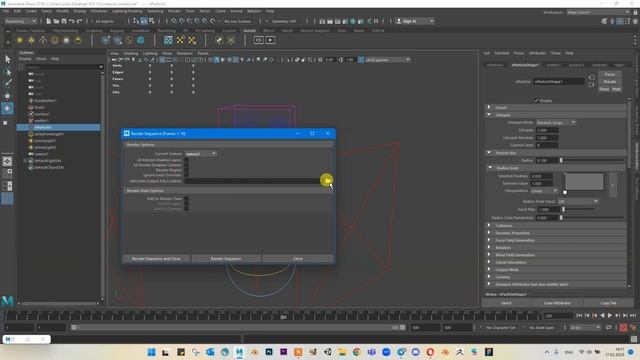Click the IPR render play shelf icon
This screenshot has height=360, width=640.
(x=270, y=40)
